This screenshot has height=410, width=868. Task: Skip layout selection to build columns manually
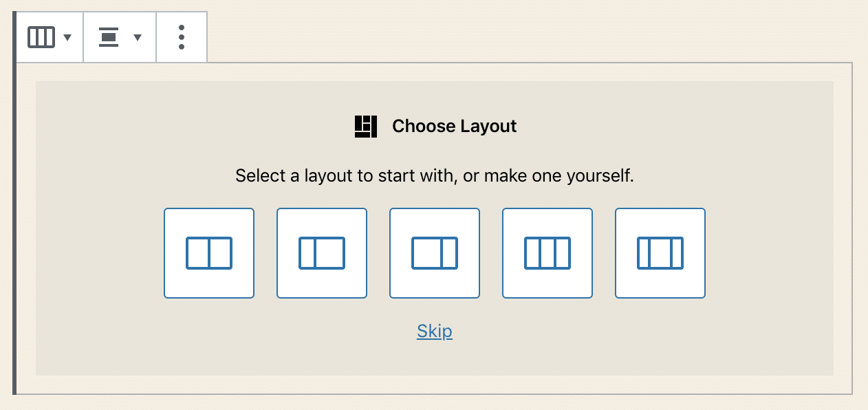pos(434,331)
